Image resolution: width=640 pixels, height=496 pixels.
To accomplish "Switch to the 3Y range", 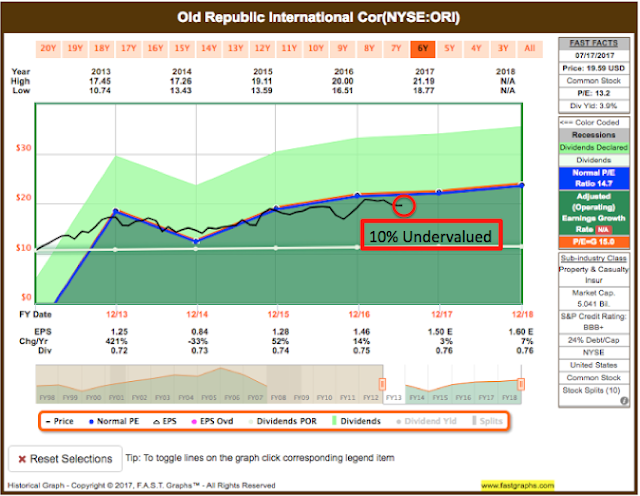I will click(503, 49).
